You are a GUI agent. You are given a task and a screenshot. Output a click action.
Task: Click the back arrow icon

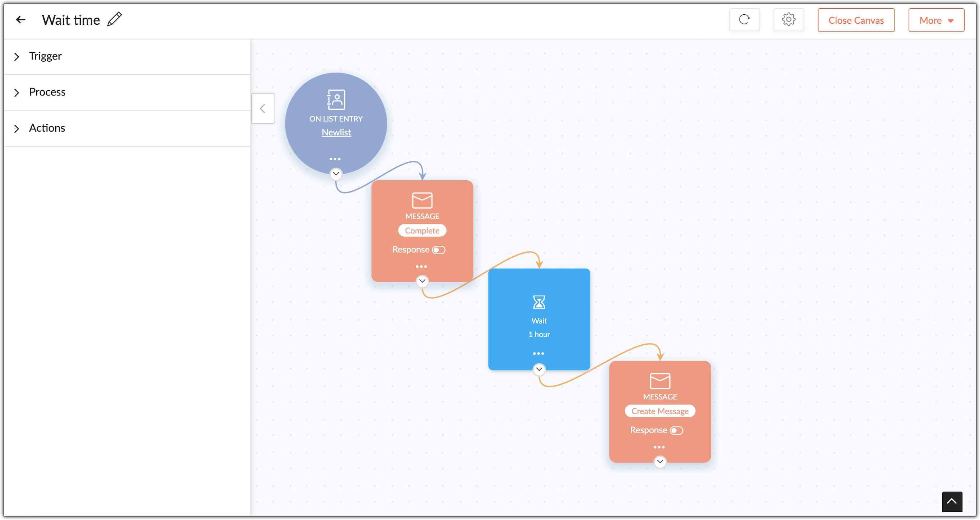pyautogui.click(x=20, y=20)
